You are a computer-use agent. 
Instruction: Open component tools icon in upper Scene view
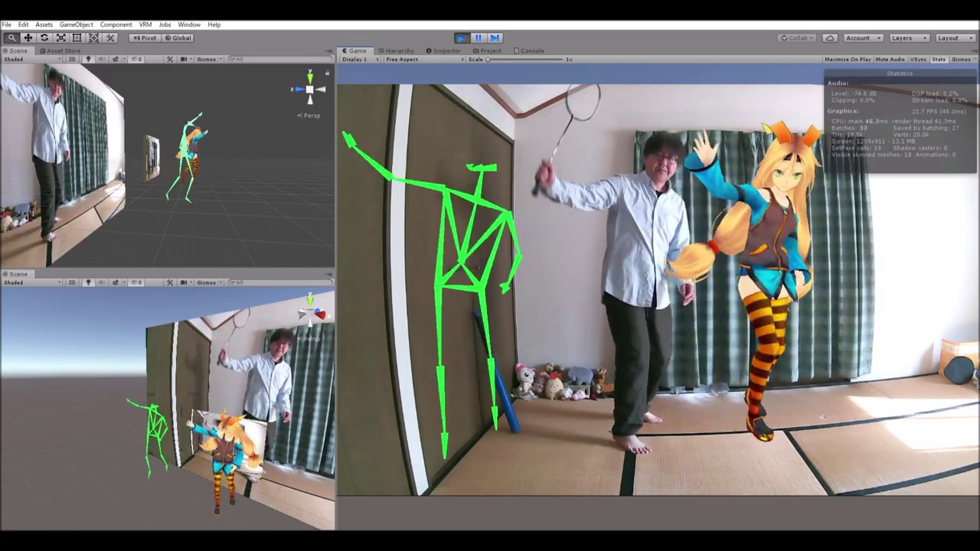pos(170,59)
